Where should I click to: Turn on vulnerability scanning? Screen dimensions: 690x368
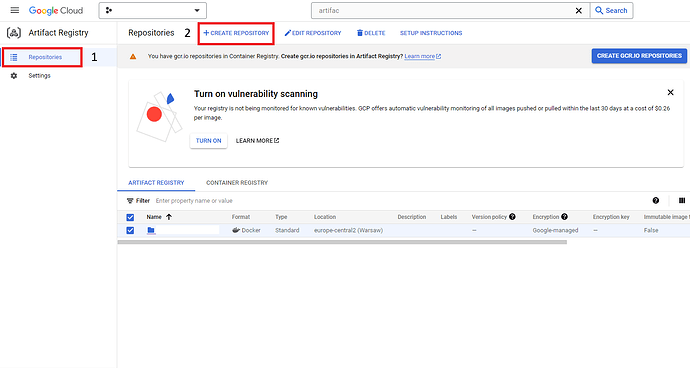[209, 141]
